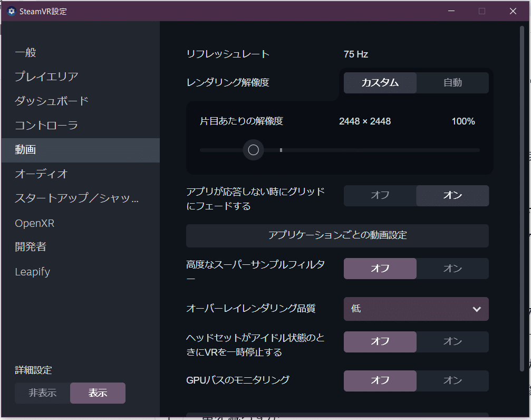Set rendering resolution to 自動
Screen dimensions: 531x420
click(452, 83)
